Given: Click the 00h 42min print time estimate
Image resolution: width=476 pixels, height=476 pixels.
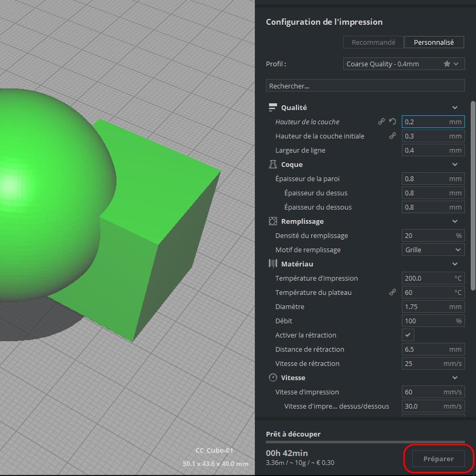Looking at the screenshot, I should coord(286,453).
